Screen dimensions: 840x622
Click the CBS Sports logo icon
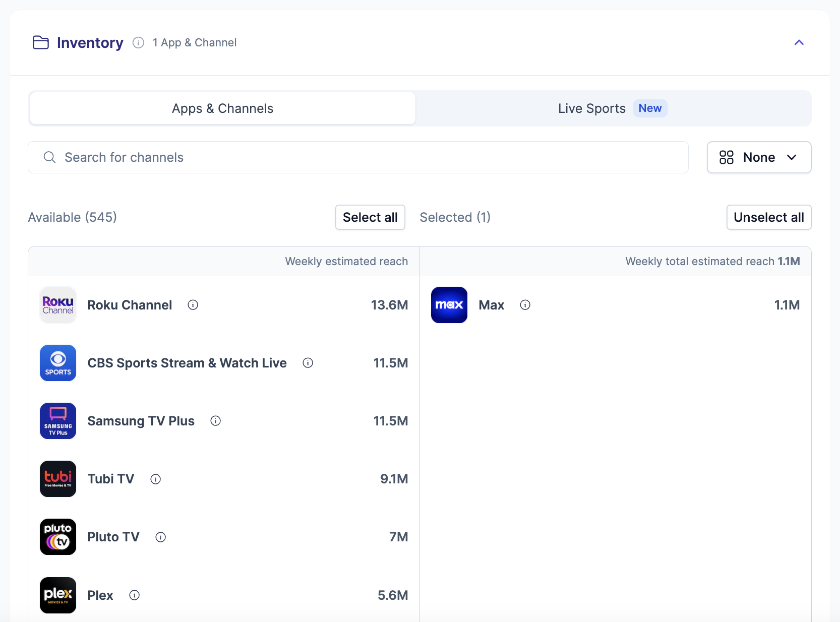pyautogui.click(x=58, y=363)
